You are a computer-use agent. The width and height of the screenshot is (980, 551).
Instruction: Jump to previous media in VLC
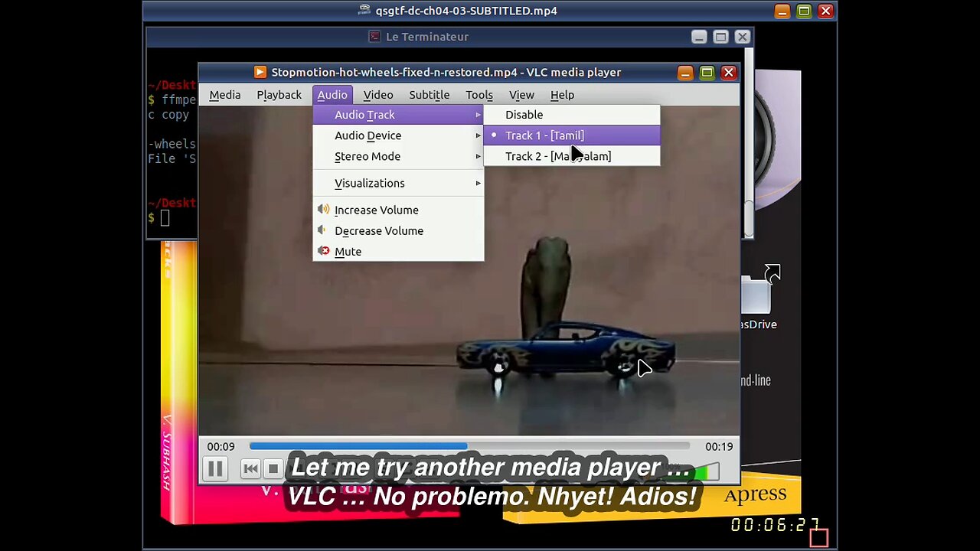tap(250, 469)
